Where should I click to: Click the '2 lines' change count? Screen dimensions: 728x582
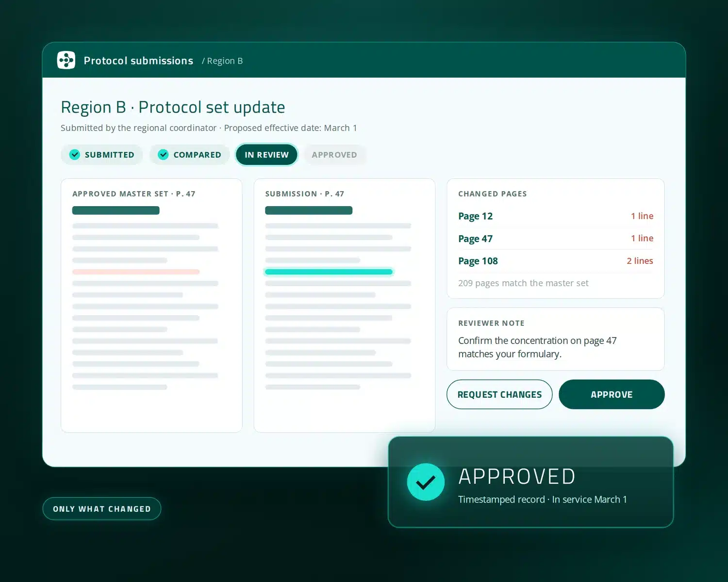[640, 261]
